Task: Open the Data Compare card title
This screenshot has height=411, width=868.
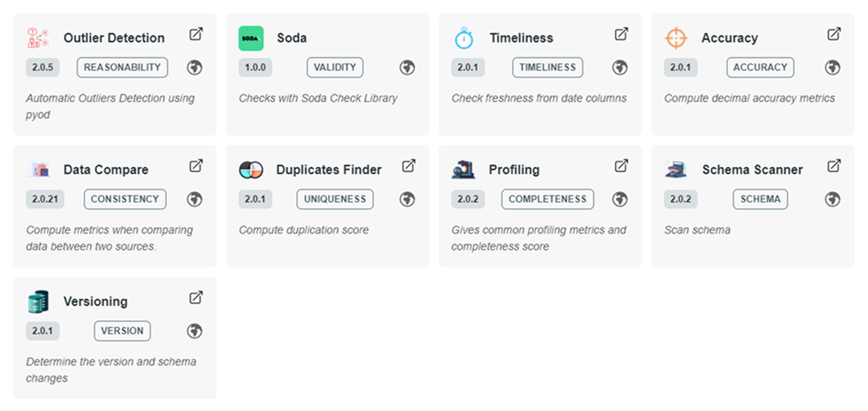Action: [106, 170]
